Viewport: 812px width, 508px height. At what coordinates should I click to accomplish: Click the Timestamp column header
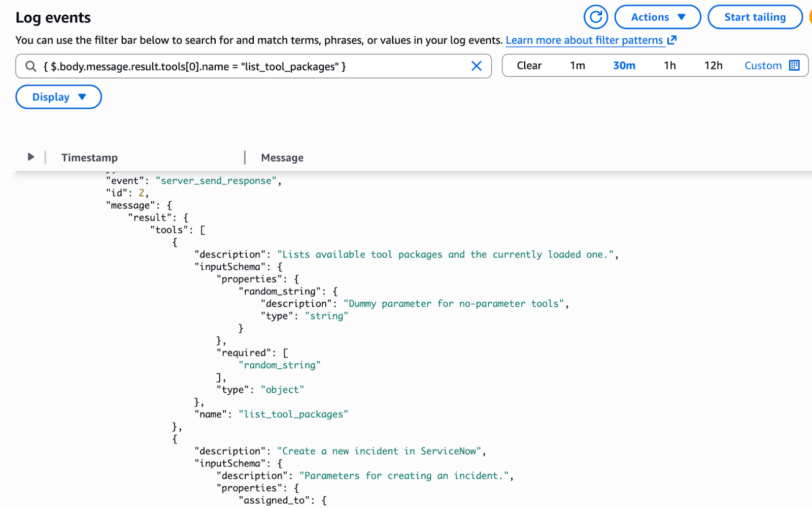click(x=89, y=158)
